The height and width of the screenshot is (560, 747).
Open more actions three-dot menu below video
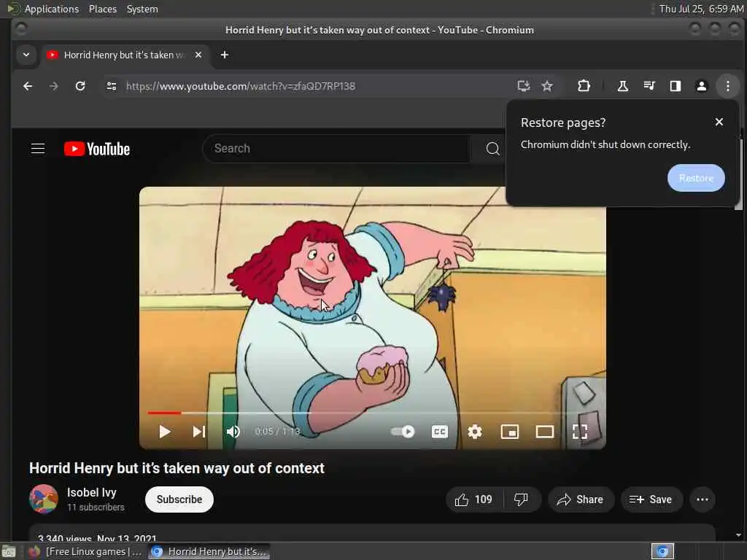point(703,499)
